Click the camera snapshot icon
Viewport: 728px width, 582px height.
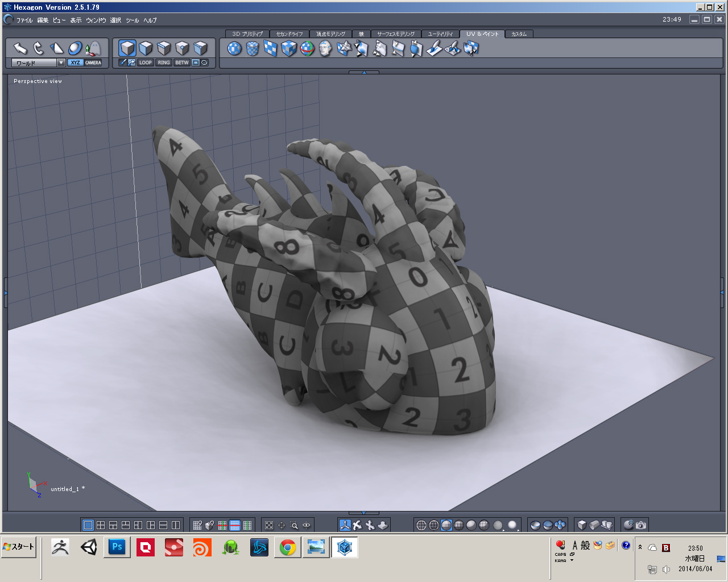641,525
